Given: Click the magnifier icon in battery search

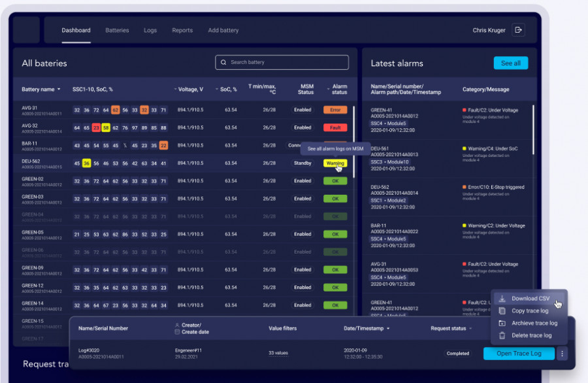Looking at the screenshot, I should [224, 63].
